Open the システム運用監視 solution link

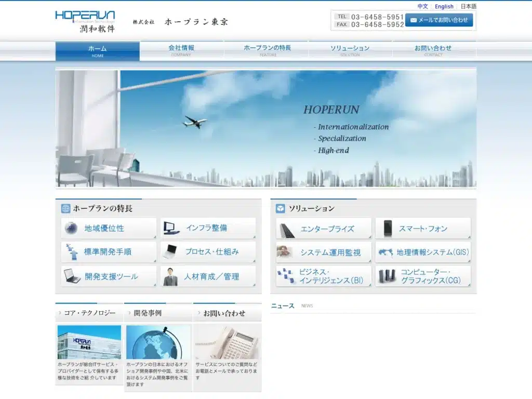(324, 252)
